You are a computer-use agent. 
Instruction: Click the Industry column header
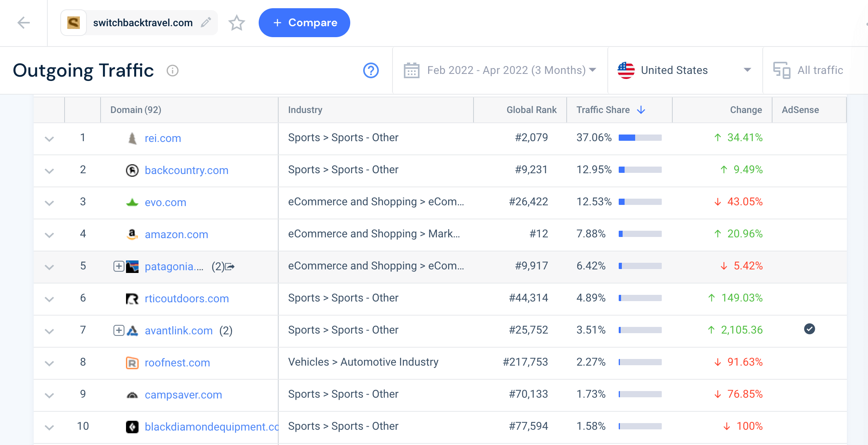click(305, 110)
